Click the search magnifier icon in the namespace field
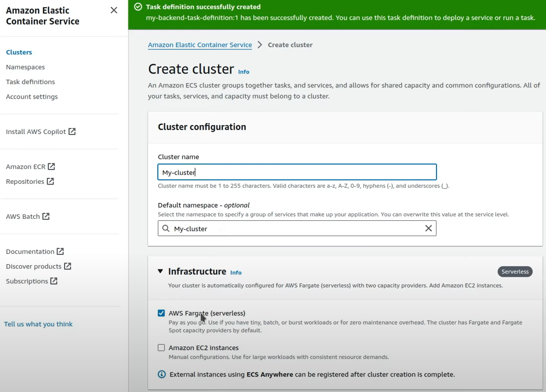The height and width of the screenshot is (392, 546). click(166, 228)
